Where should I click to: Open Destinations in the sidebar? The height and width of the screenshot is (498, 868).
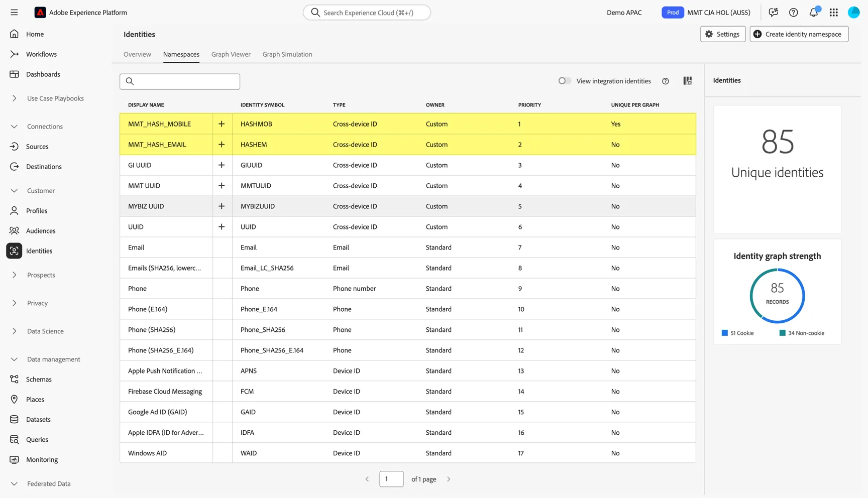(x=44, y=167)
